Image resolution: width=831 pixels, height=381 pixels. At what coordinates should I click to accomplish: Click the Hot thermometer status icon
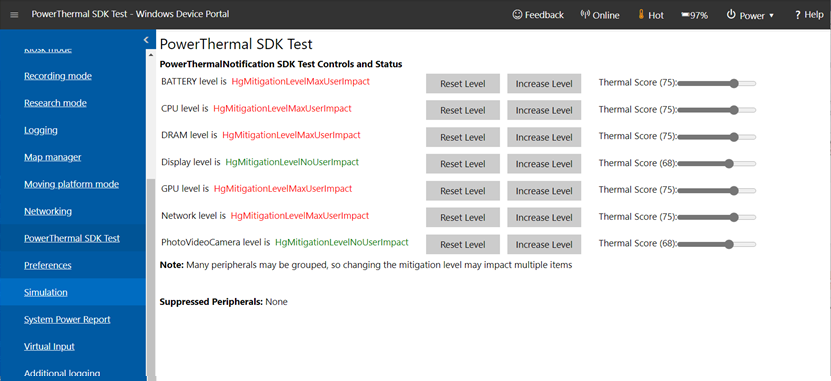pos(641,15)
